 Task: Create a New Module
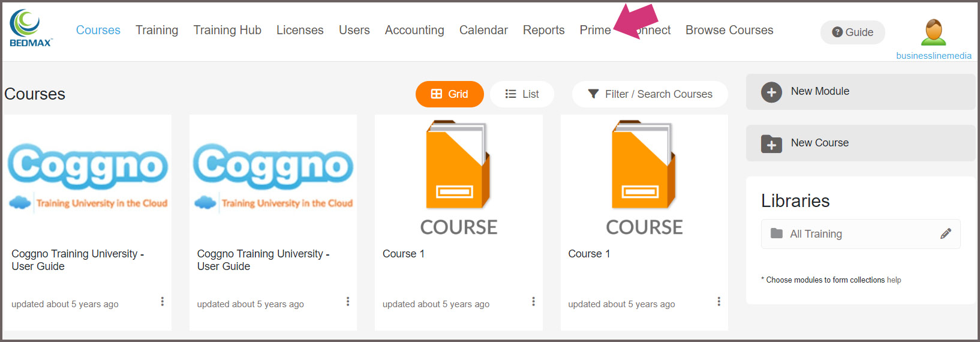pos(860,92)
